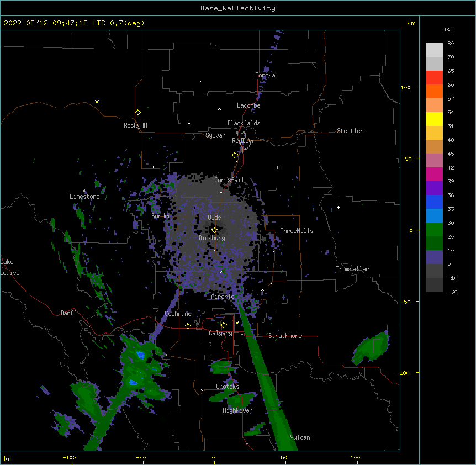Viewport: 476px width, 465px height.
Task: Click the Blackfalds town label
Action: 244,123
